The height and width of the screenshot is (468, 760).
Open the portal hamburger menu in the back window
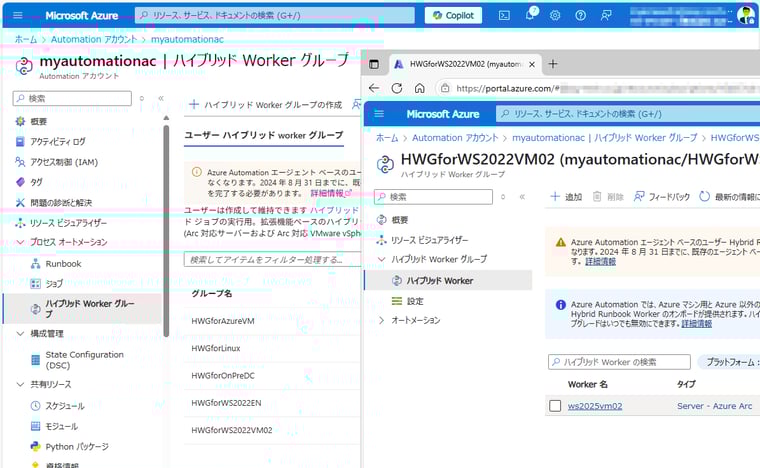point(18,15)
